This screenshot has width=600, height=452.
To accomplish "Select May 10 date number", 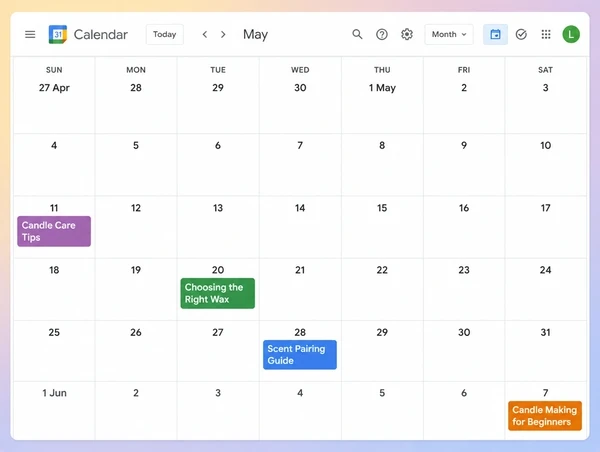I will [545, 145].
